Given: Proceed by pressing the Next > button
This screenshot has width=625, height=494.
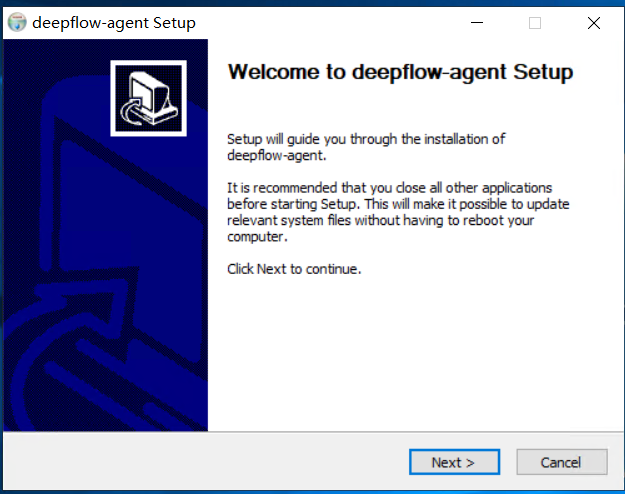Looking at the screenshot, I should (452, 462).
